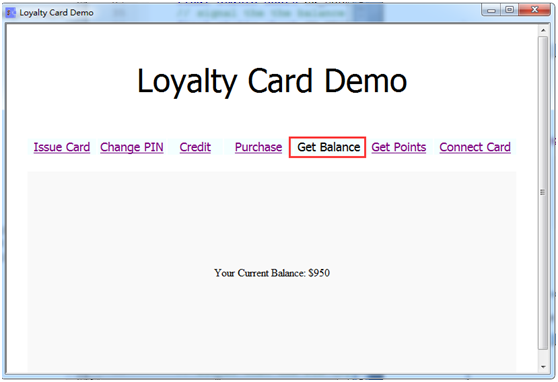Select the Credit link

[195, 147]
